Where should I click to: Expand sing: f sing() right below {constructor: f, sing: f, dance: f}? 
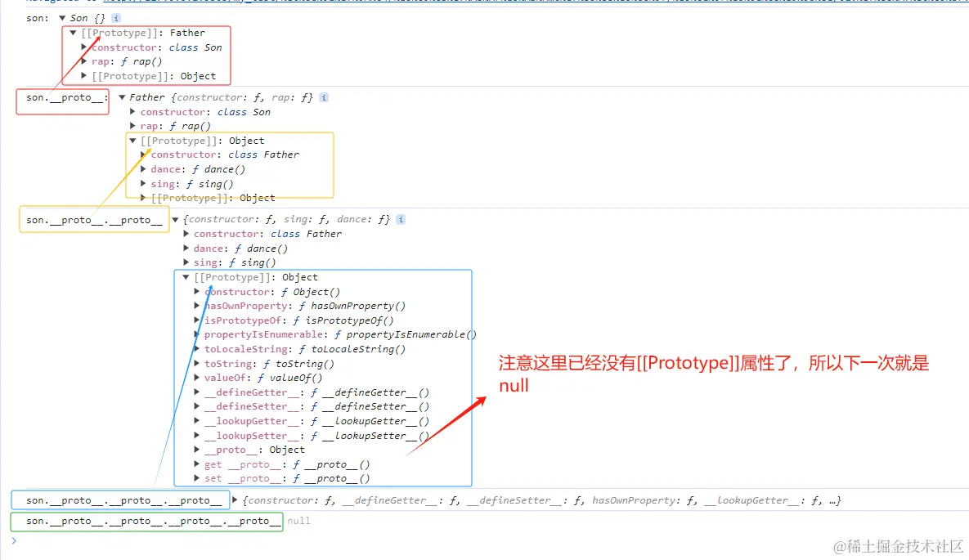coord(186,262)
